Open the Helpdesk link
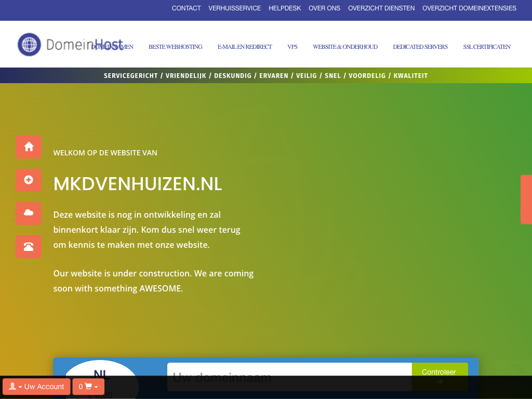 (285, 8)
